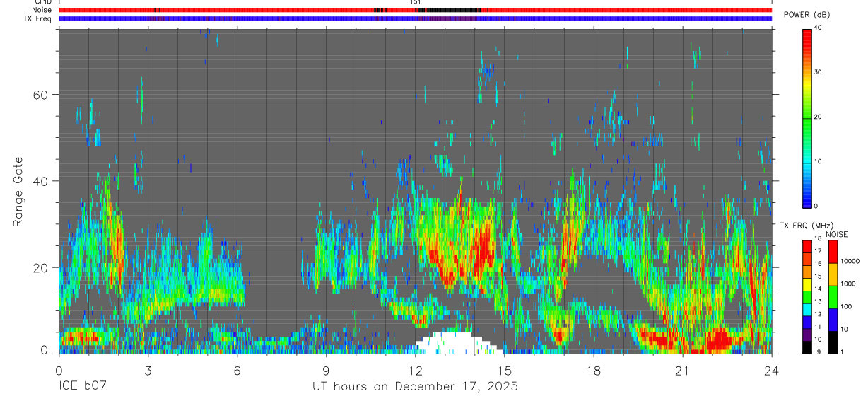
Task: Pick the yellow TX FRQ swatch below 15
Action: pyautogui.click(x=807, y=284)
